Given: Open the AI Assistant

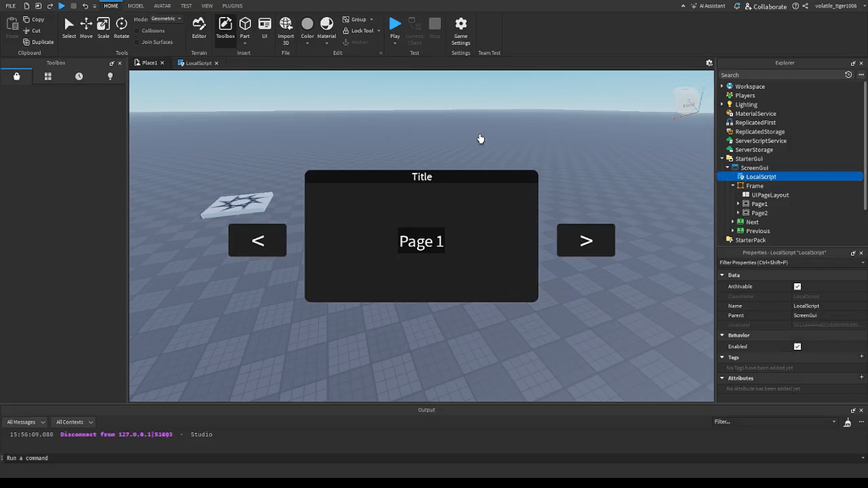Looking at the screenshot, I should pyautogui.click(x=708, y=6).
